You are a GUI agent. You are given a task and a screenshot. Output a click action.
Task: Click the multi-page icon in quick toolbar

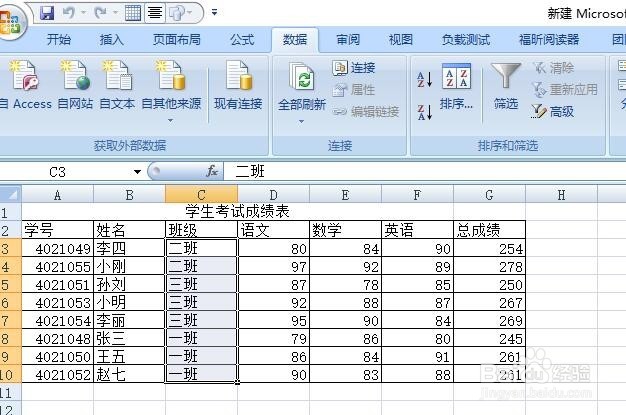tap(176, 13)
